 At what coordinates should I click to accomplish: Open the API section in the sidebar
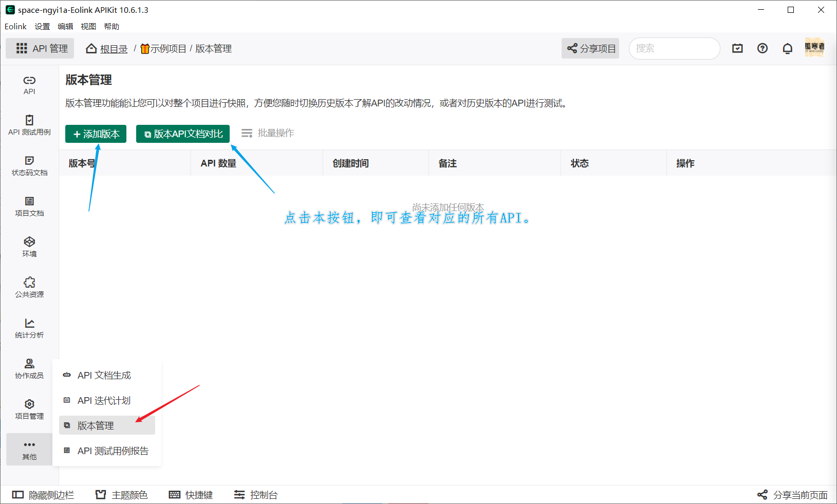tap(29, 85)
